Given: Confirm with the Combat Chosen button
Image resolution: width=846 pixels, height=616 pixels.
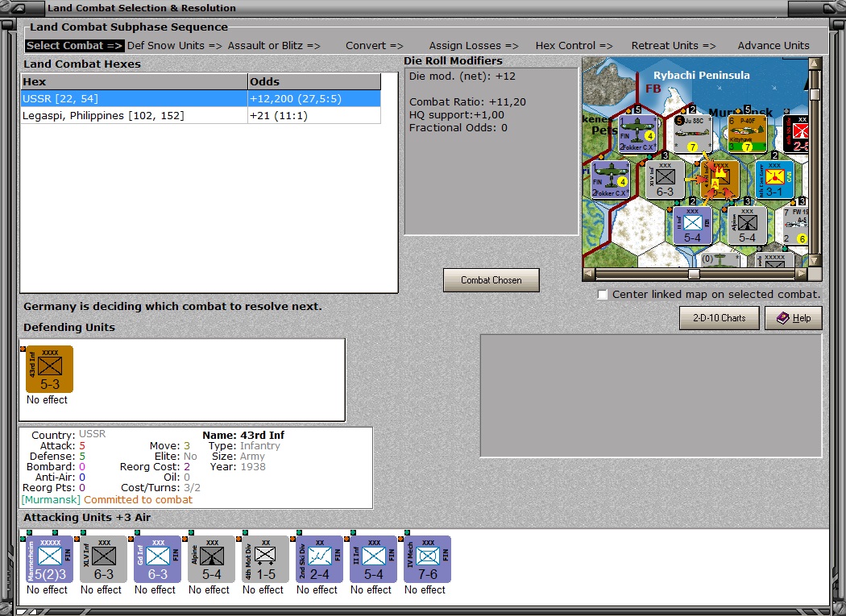Looking at the screenshot, I should point(491,280).
